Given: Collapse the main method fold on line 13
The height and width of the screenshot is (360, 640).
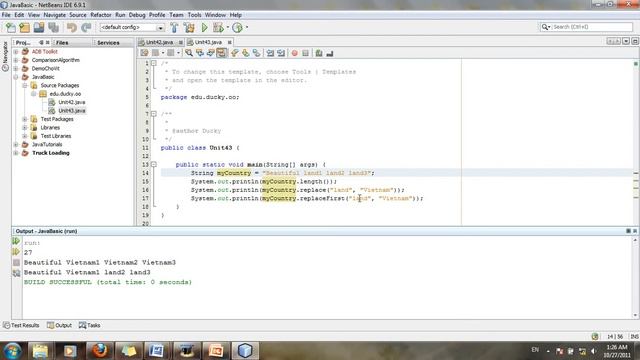Looking at the screenshot, I should pos(154,164).
